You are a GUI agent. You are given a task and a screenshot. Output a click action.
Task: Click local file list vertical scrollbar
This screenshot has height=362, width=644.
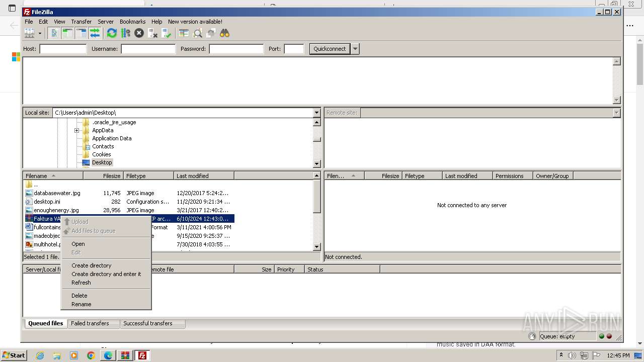316,211
